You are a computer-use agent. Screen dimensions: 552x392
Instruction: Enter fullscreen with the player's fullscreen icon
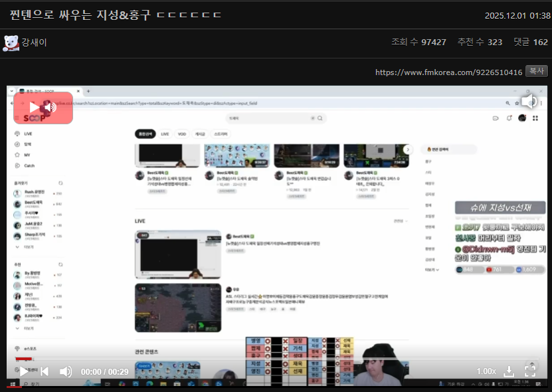(x=530, y=371)
